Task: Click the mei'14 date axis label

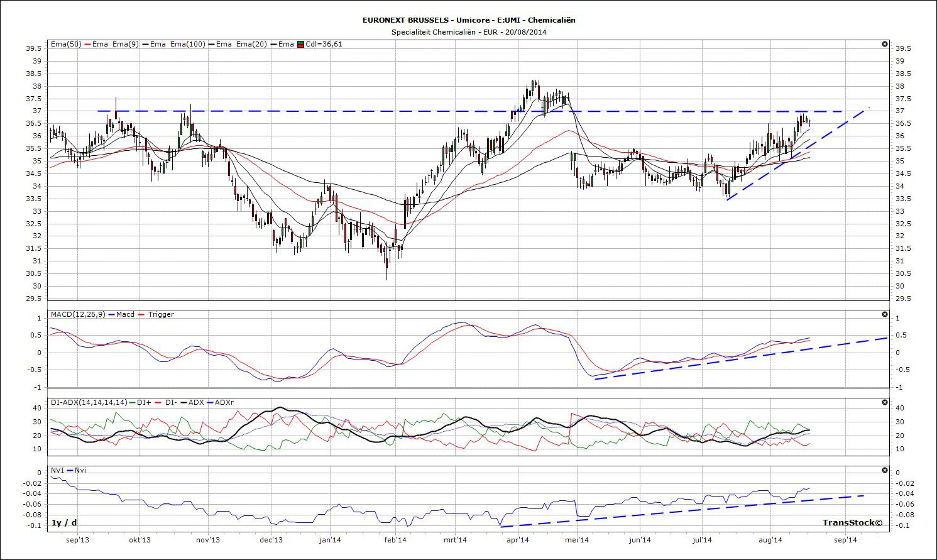Action: point(576,540)
